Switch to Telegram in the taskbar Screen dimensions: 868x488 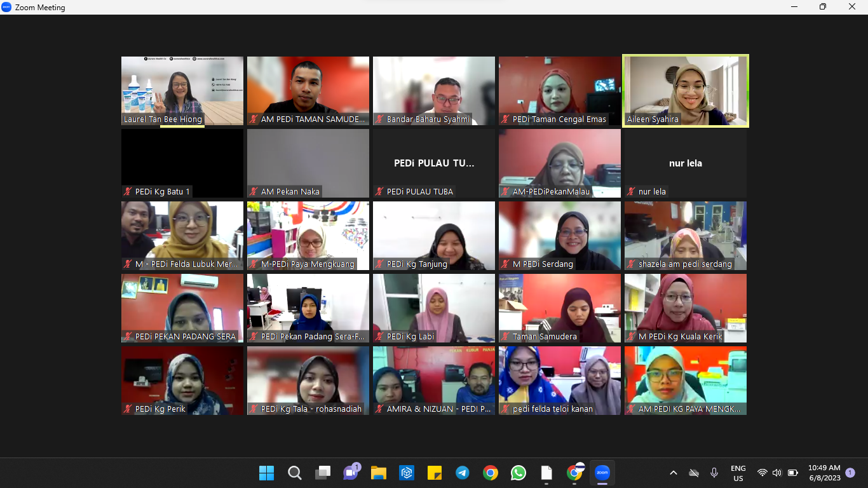pyautogui.click(x=463, y=473)
